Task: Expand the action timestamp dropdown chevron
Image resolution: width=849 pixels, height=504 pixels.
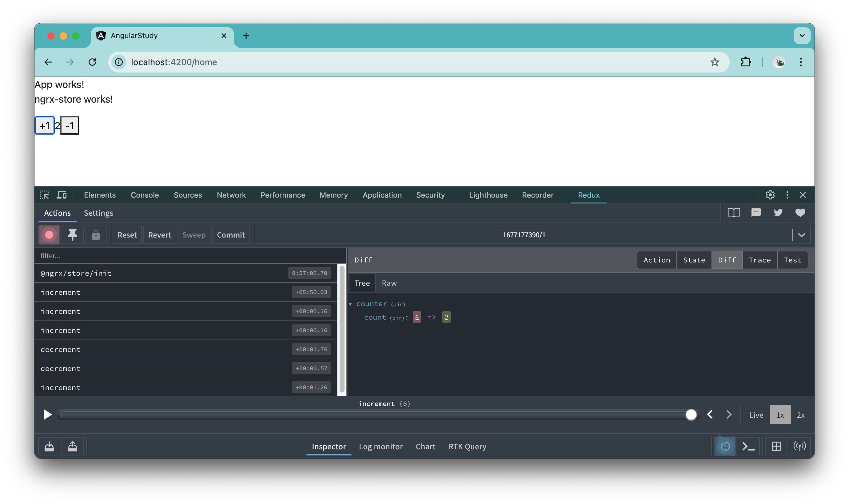Action: (802, 235)
